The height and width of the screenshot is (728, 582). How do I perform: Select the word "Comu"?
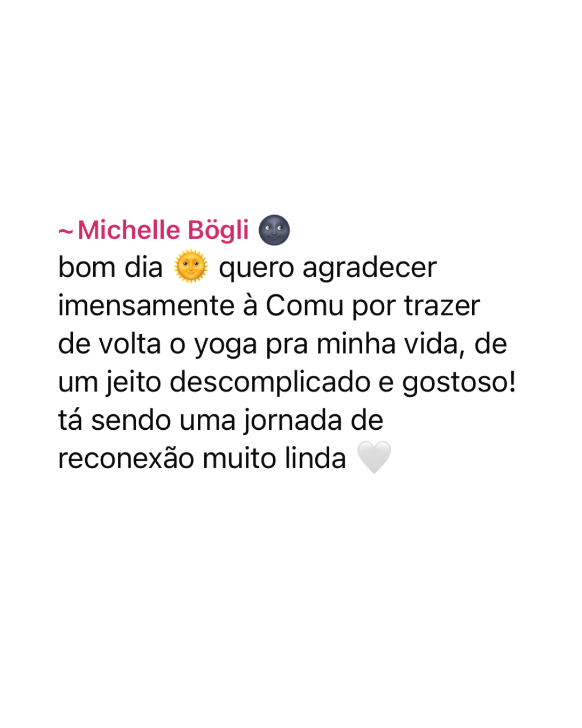pos(304,306)
